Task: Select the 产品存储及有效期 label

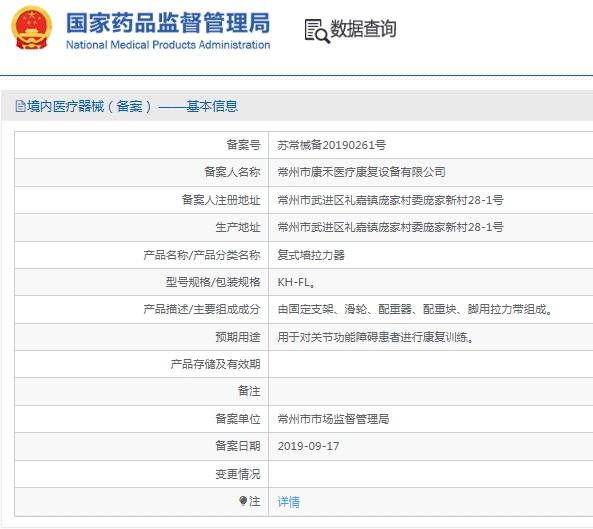Action: (x=215, y=364)
